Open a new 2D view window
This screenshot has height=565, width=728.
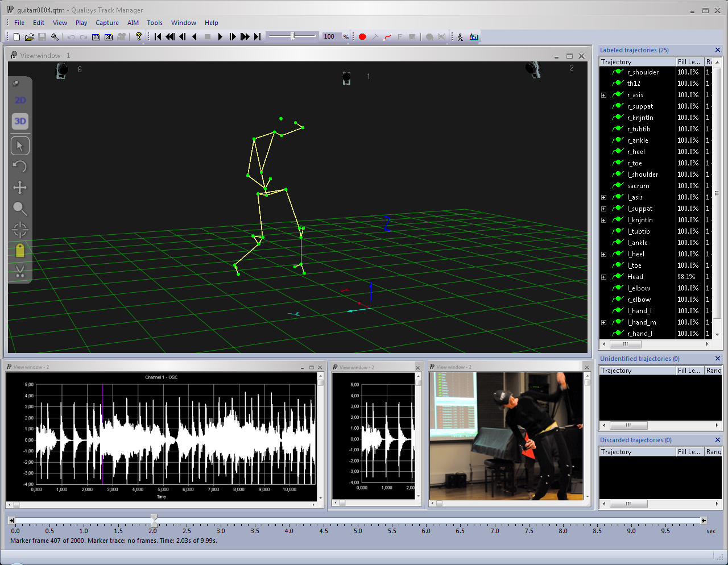tap(96, 37)
